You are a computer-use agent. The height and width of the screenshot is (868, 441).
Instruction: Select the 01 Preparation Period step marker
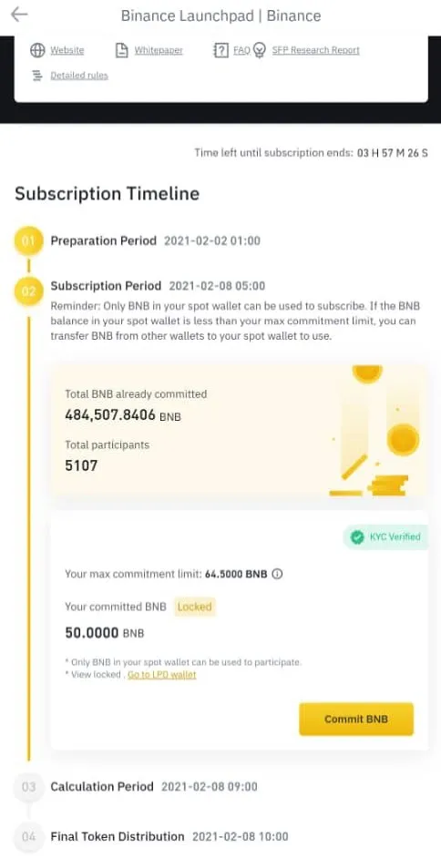[x=28, y=241]
